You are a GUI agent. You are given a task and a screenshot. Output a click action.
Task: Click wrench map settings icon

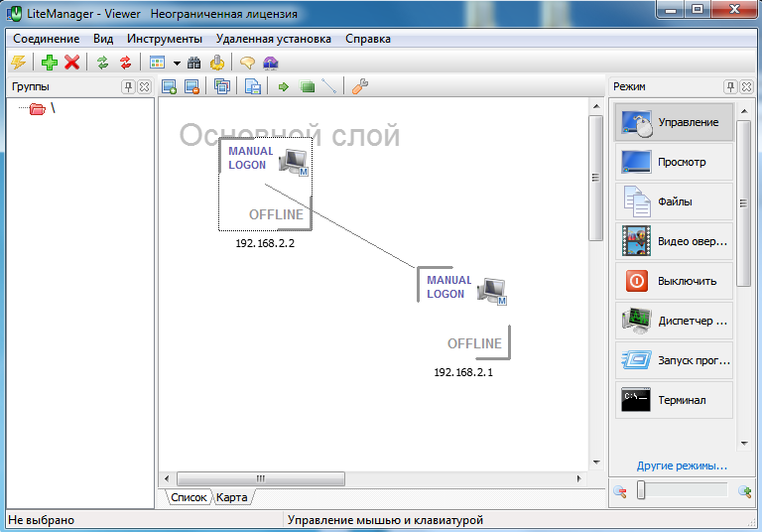359,86
